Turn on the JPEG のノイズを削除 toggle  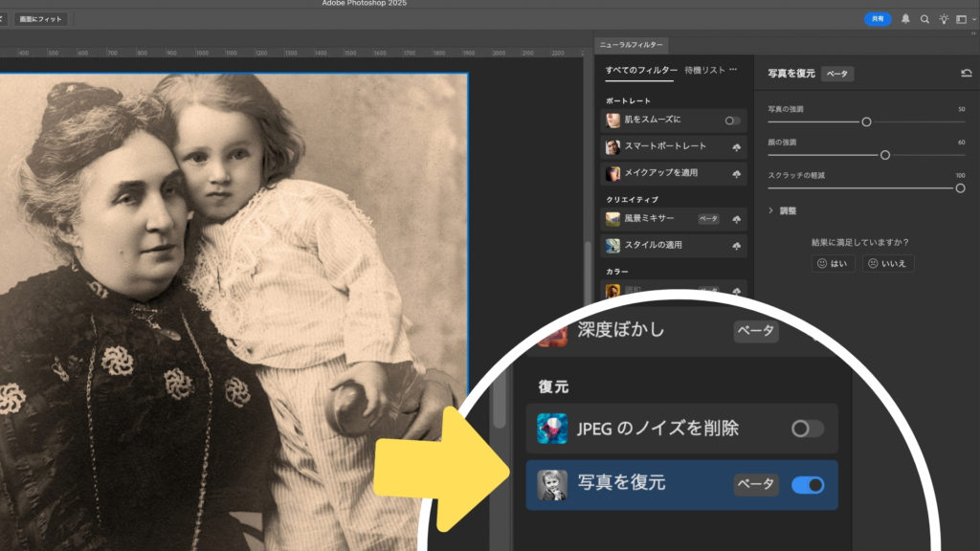807,429
